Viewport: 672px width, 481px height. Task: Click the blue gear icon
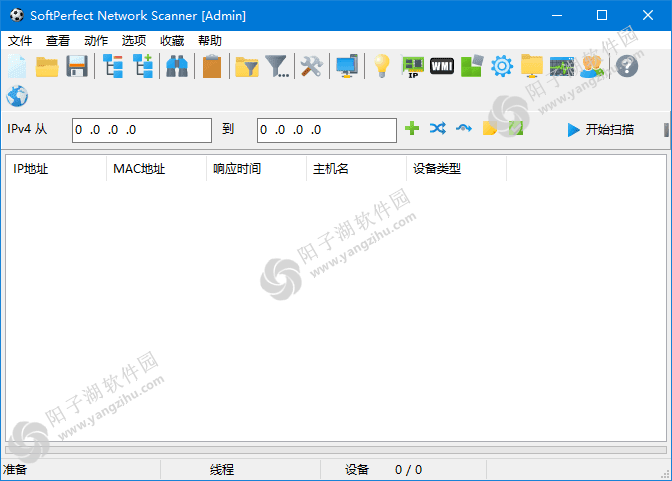pyautogui.click(x=502, y=66)
